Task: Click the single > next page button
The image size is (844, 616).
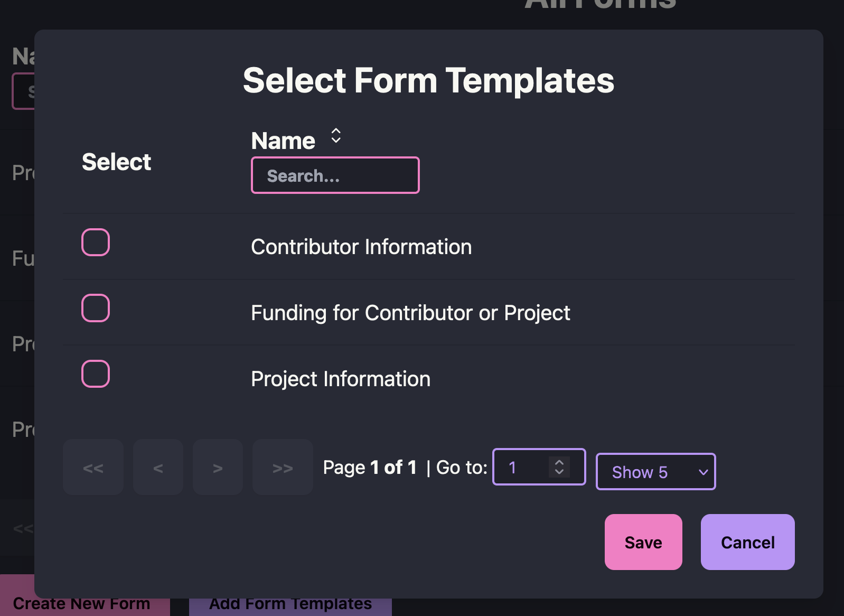Action: click(218, 468)
